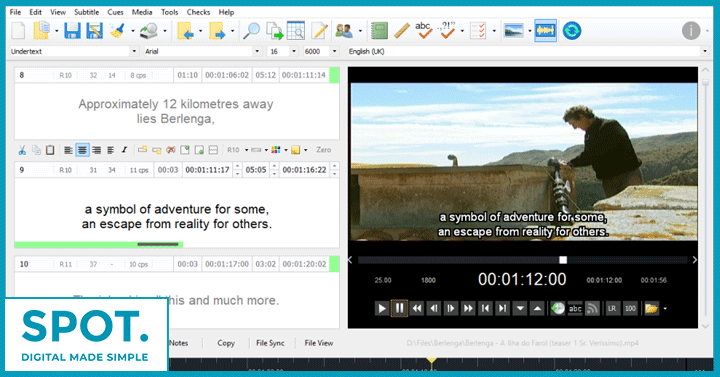
Task: Open Find with the magnifier icon
Action: (x=251, y=31)
